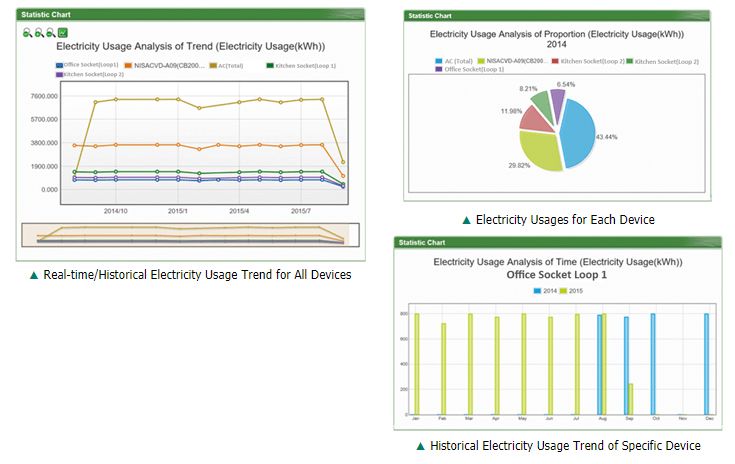Click the 2015/7 x-axis label
Viewport: 735px width, 464px height.
click(301, 211)
